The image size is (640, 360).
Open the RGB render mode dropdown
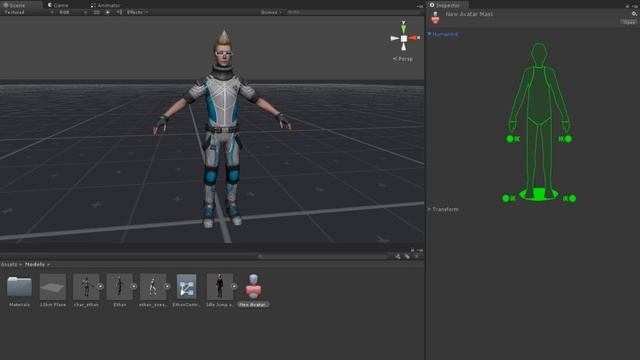(x=73, y=12)
